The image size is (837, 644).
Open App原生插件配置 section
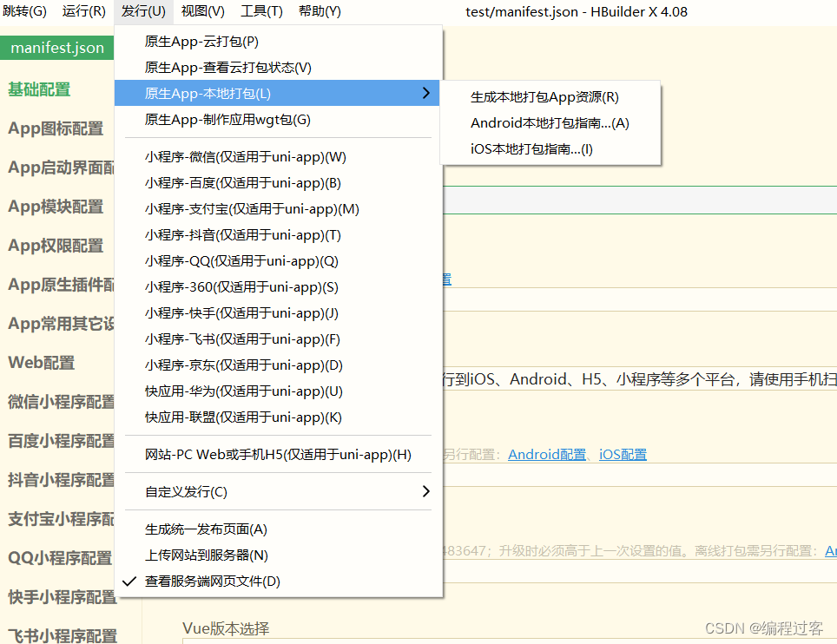click(61, 285)
